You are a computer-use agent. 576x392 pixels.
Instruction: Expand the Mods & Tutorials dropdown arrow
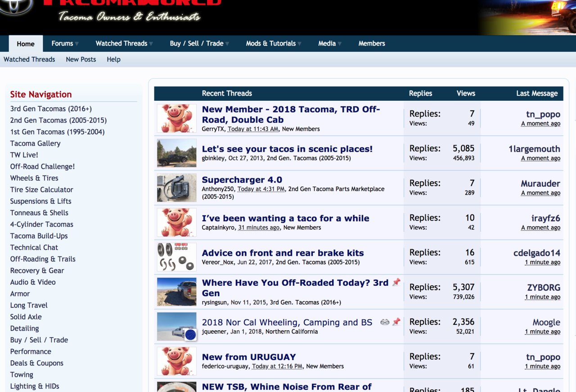coord(300,44)
